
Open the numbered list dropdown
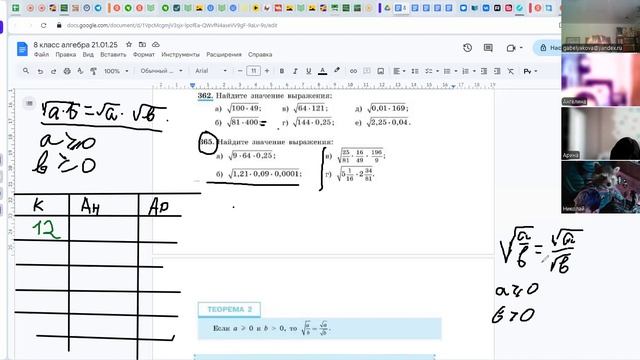click(469, 71)
